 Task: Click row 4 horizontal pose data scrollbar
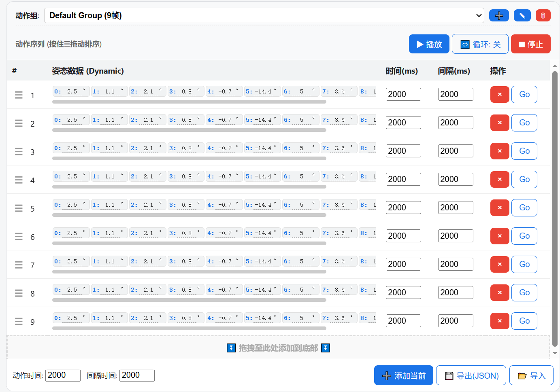(x=189, y=187)
